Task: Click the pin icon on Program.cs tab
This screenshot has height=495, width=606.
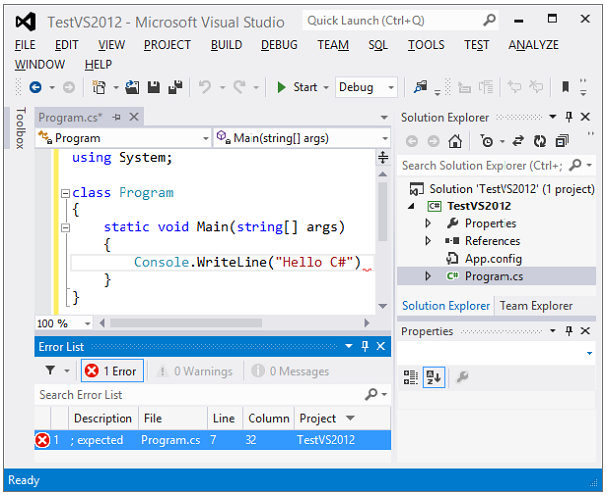Action: click(116, 117)
